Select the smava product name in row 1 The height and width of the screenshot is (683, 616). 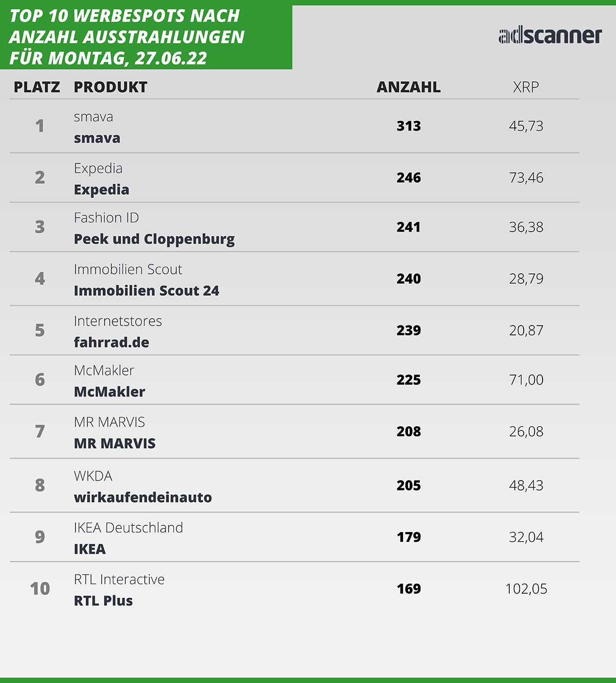click(97, 138)
